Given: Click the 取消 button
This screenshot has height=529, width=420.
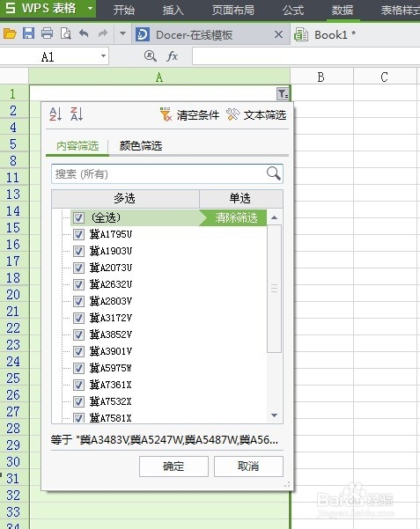Looking at the screenshot, I should tap(248, 467).
